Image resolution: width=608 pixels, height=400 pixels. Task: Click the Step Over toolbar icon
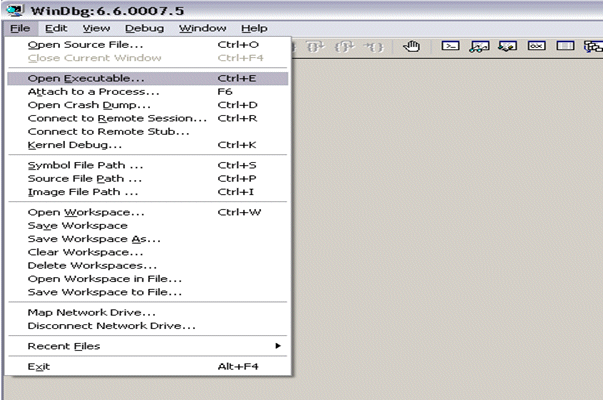[346, 46]
